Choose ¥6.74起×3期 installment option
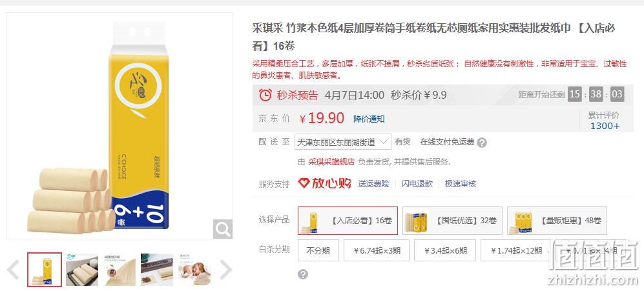Image resolution: width=644 pixels, height=291 pixels. pos(376,250)
